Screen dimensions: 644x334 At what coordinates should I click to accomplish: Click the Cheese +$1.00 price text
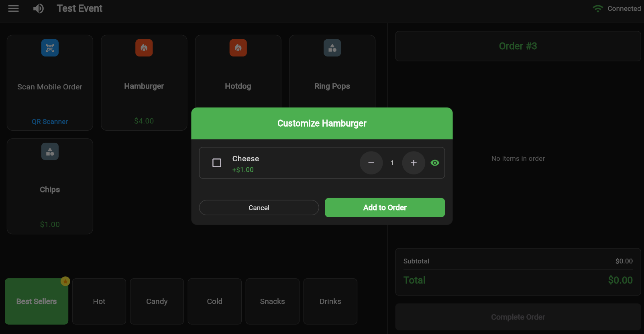coord(243,170)
